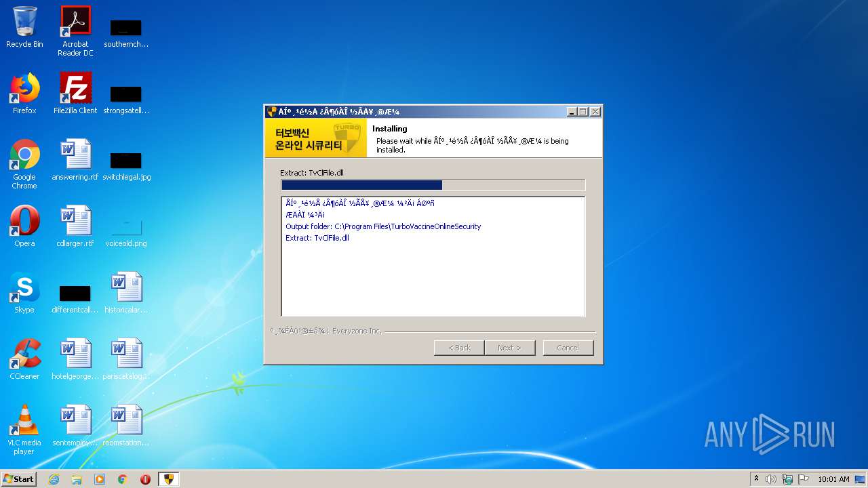Click 'Extract: TvClFile.dll' line in log
This screenshot has height=488, width=868.
pos(317,238)
